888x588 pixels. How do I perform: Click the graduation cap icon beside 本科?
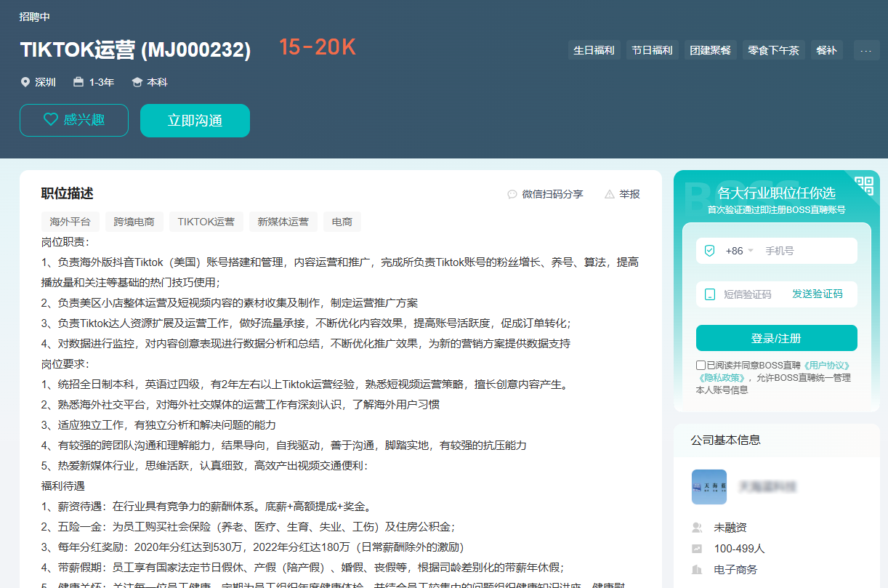click(x=137, y=82)
